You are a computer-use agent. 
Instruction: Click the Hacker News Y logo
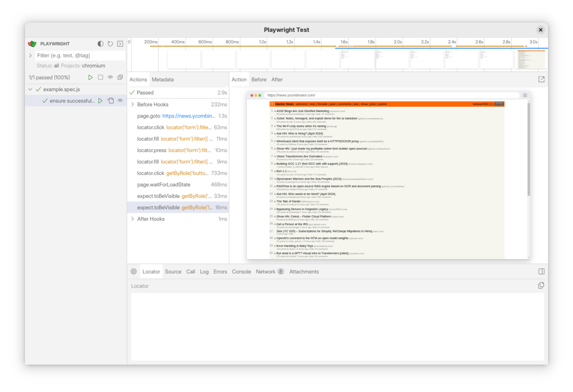[x=272, y=104]
